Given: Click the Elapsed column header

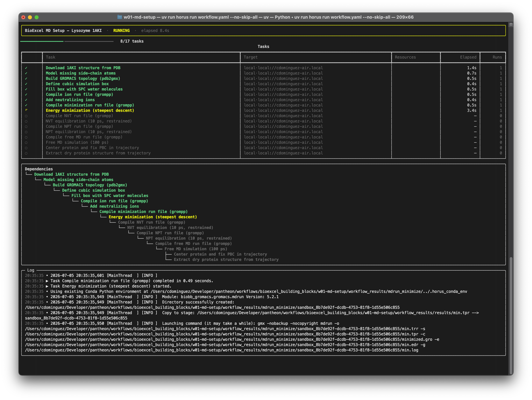Looking at the screenshot, I should pyautogui.click(x=468, y=57).
